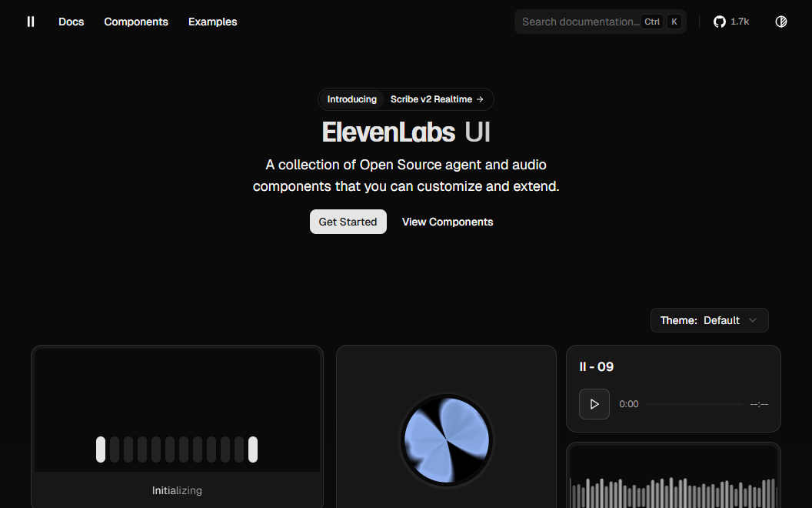The width and height of the screenshot is (812, 508).
Task: Click the Get Started button
Action: click(x=348, y=222)
